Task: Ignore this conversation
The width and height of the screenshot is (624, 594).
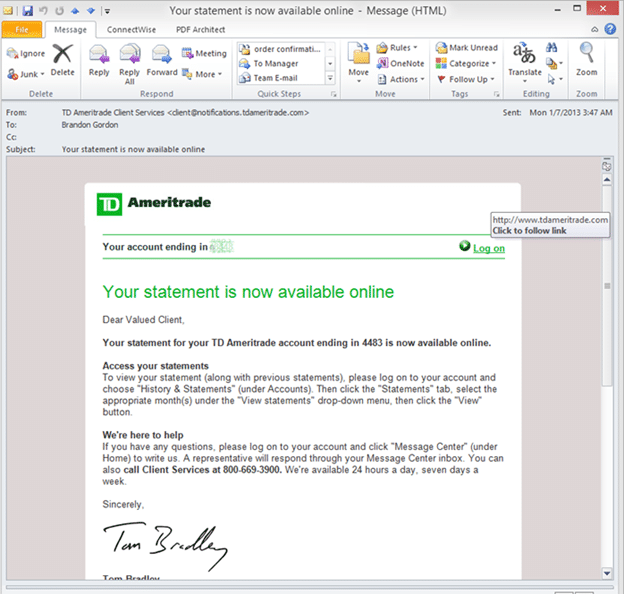Action: (26, 53)
